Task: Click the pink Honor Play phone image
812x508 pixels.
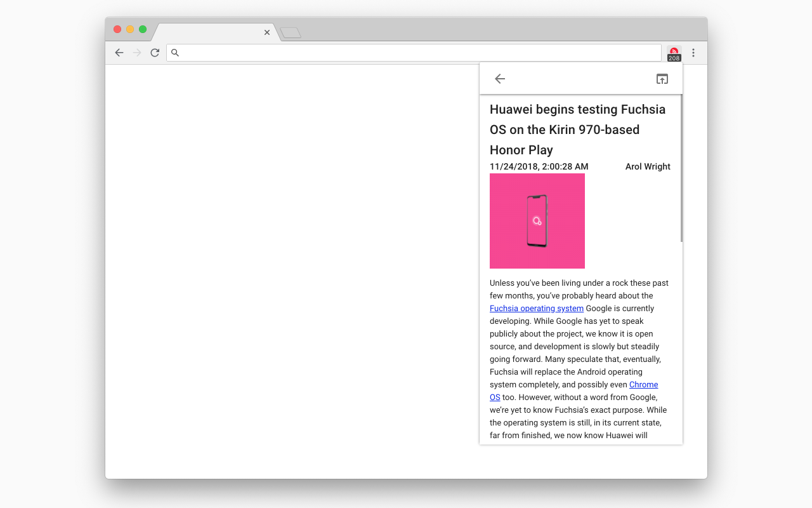Action: click(x=537, y=221)
